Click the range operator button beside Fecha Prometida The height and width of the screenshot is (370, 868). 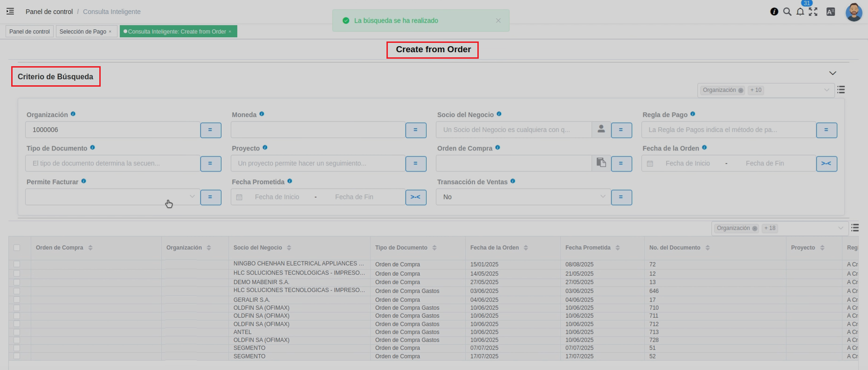[416, 197]
